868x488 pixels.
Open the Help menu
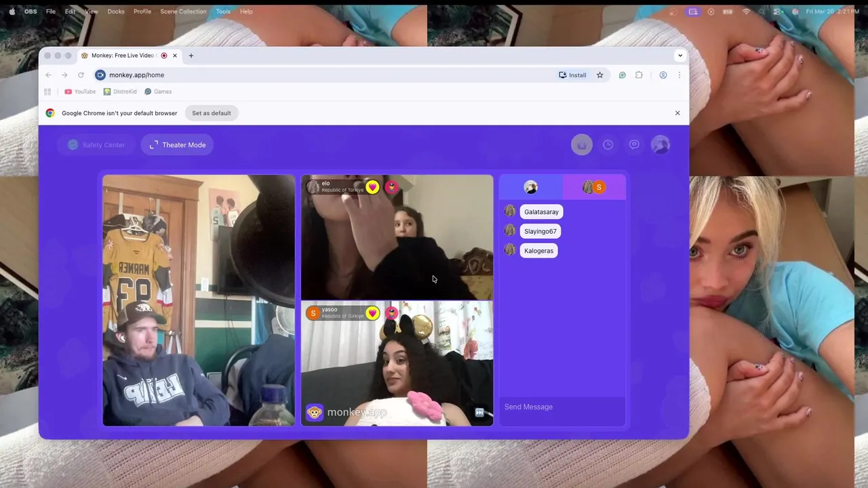pyautogui.click(x=246, y=12)
